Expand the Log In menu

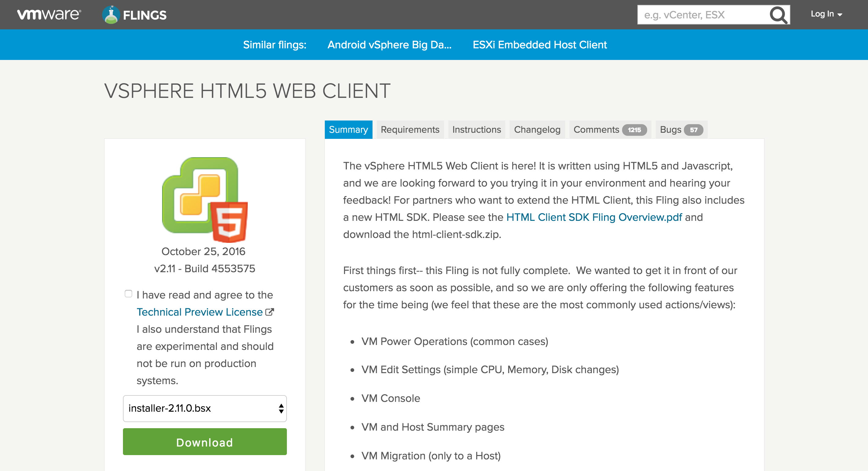pyautogui.click(x=826, y=14)
